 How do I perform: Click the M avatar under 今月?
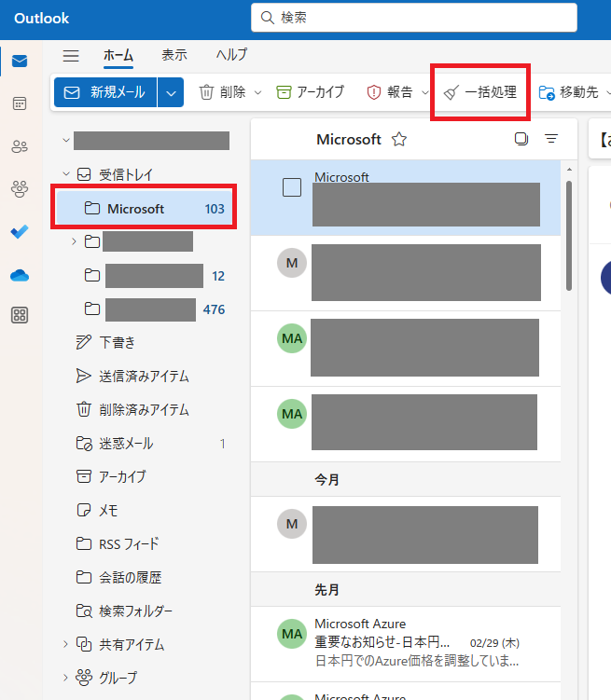point(292,524)
